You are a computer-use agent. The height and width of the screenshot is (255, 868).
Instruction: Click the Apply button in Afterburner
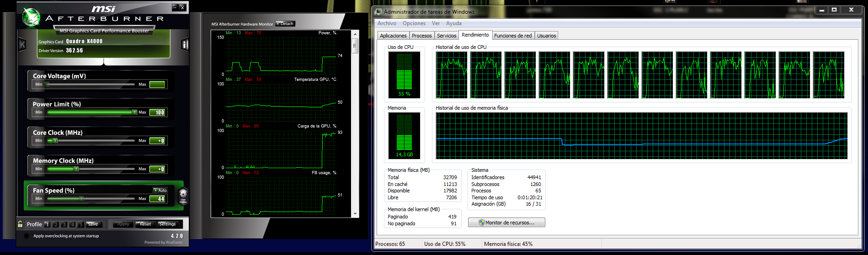pos(123,224)
